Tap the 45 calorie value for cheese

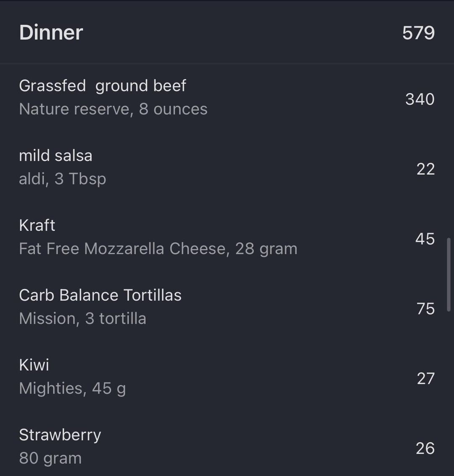[425, 239]
